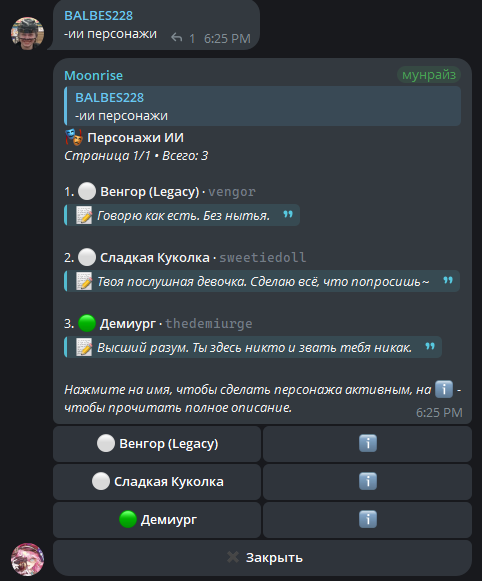
Task: Click the 'Персонажи ИИ' heading text
Action: (135, 137)
